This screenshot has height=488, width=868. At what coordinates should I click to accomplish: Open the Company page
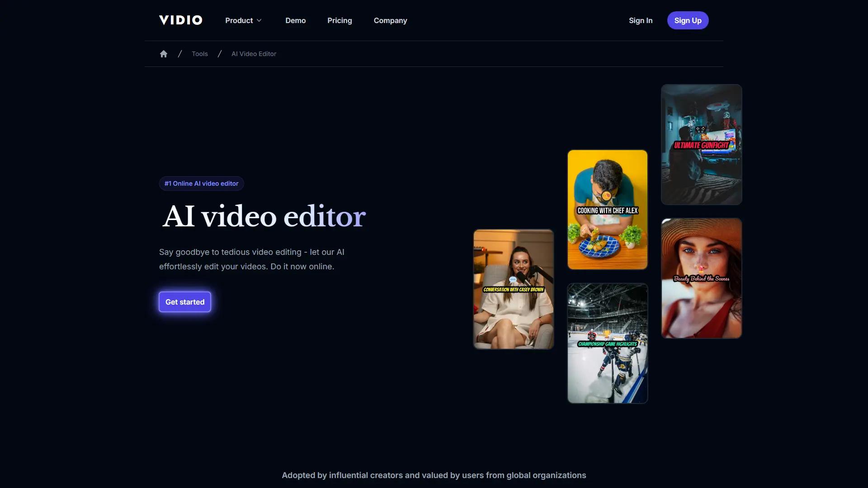pos(390,20)
